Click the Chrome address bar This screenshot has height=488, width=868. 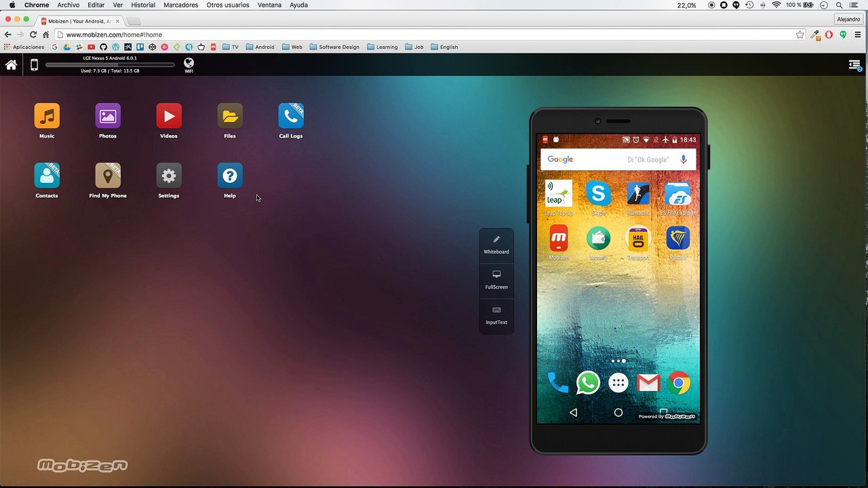point(431,35)
